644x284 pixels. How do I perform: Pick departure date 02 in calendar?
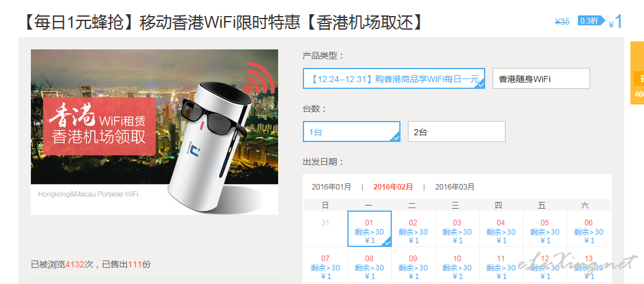tap(413, 229)
